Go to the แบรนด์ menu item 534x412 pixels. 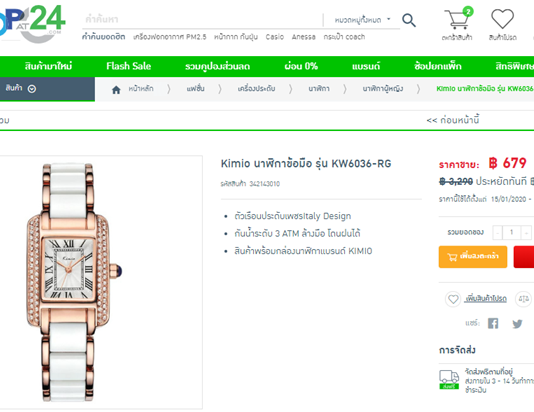pos(366,66)
